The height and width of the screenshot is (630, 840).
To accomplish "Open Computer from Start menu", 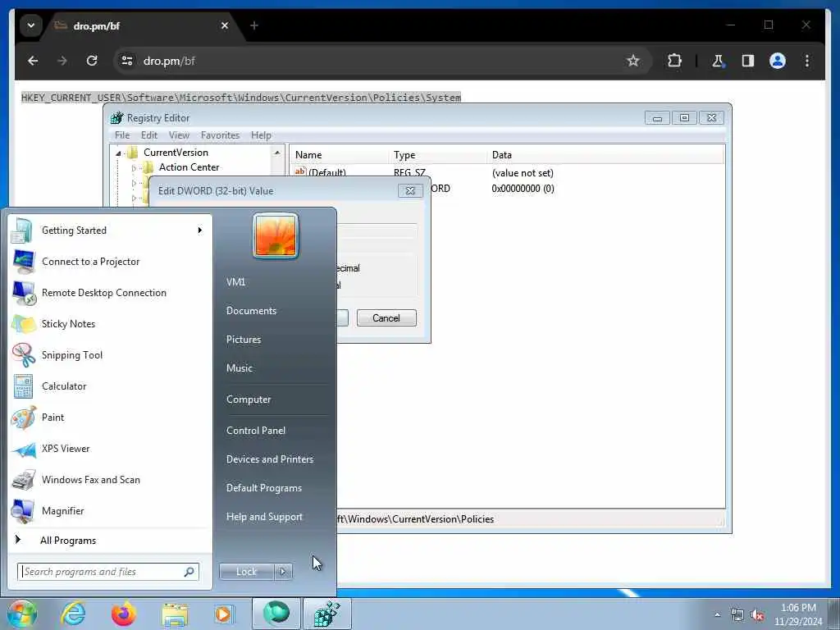I will tap(249, 399).
